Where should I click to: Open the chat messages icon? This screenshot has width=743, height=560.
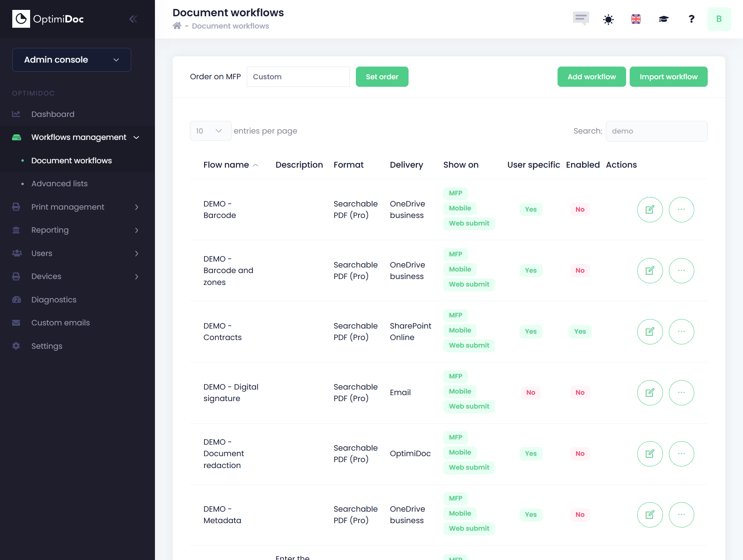tap(581, 18)
